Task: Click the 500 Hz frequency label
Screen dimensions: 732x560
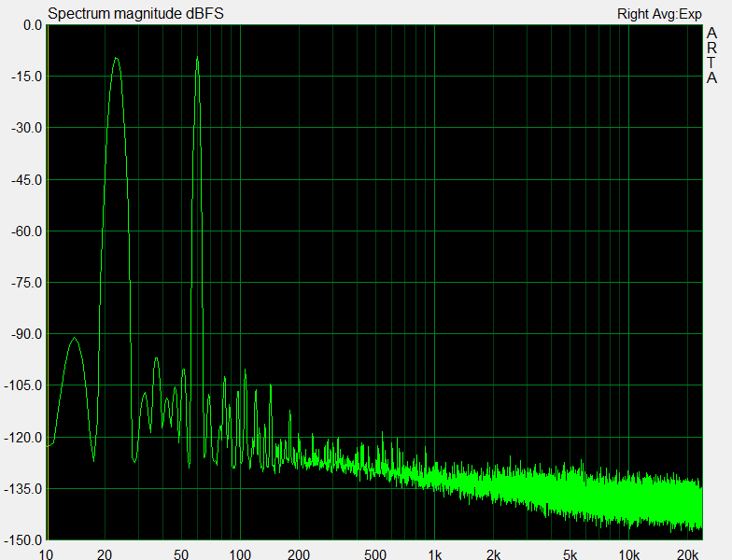Action: [x=375, y=554]
